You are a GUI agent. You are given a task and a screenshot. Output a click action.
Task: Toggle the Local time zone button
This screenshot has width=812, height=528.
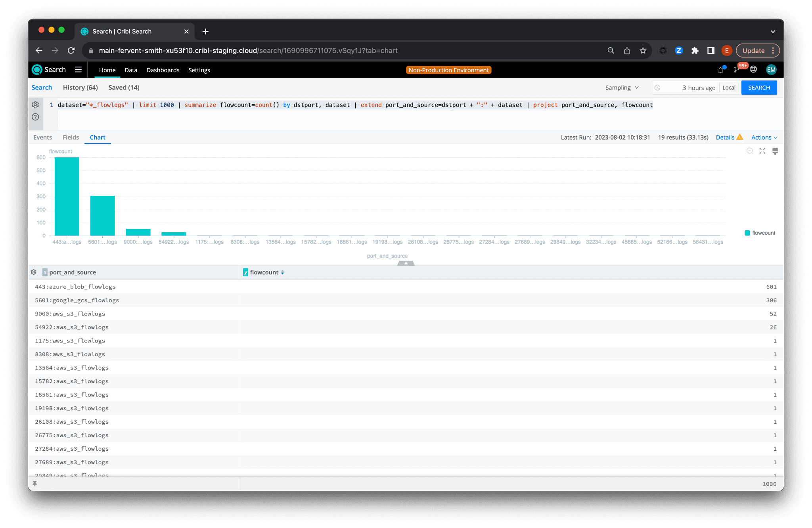pos(728,88)
